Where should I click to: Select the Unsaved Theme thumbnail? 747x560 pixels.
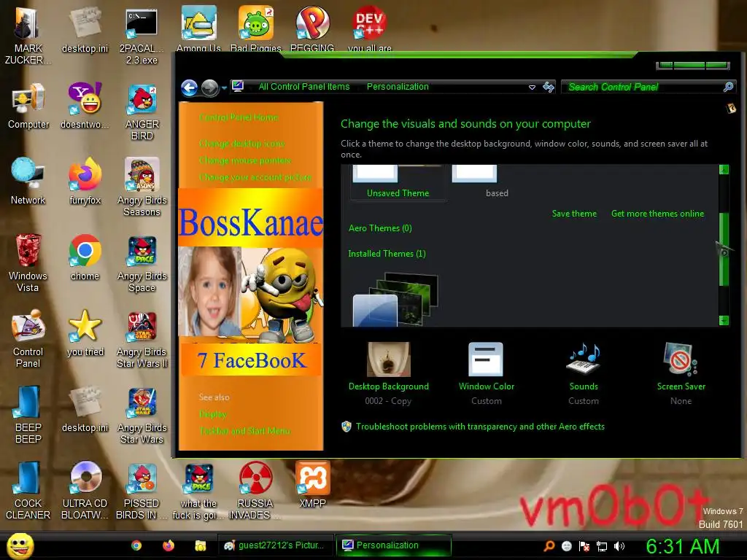click(x=398, y=182)
